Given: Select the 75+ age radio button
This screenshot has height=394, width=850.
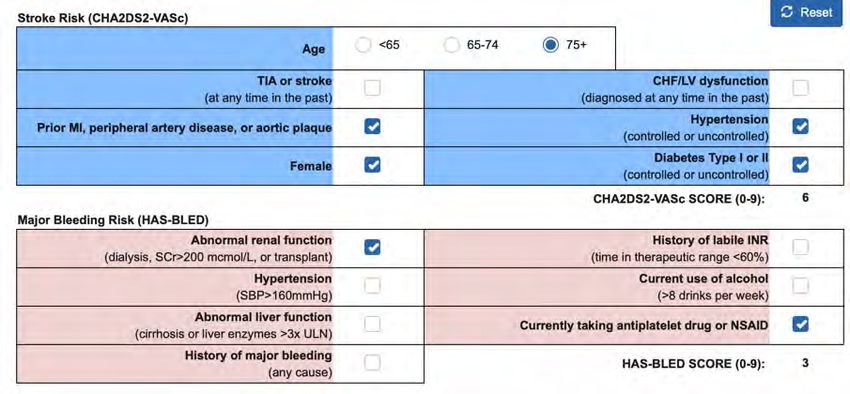Looking at the screenshot, I should (551, 46).
